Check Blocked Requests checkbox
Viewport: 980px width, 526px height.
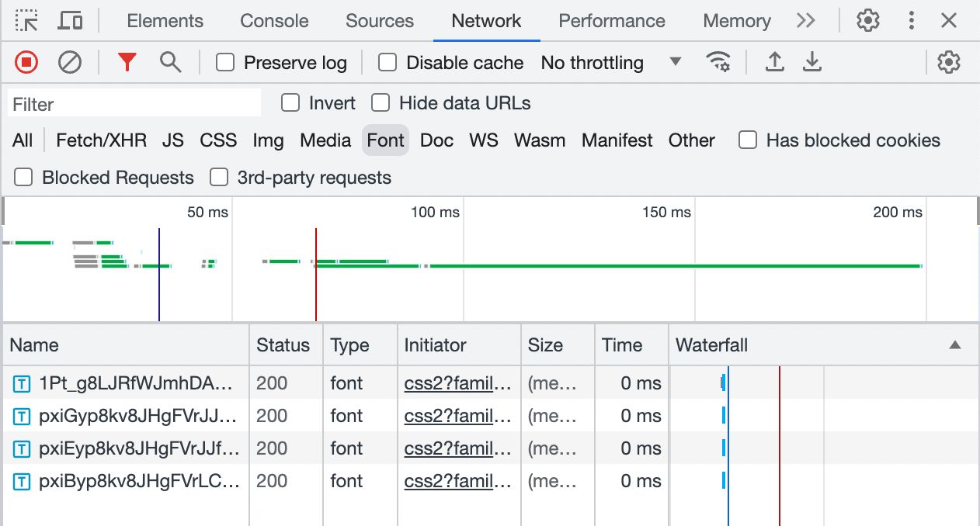[x=23, y=177]
